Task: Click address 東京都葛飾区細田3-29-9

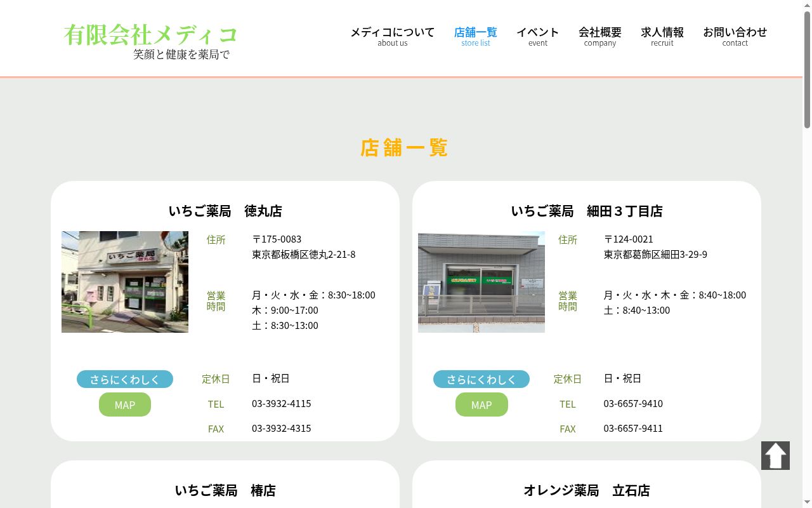Action: [655, 254]
